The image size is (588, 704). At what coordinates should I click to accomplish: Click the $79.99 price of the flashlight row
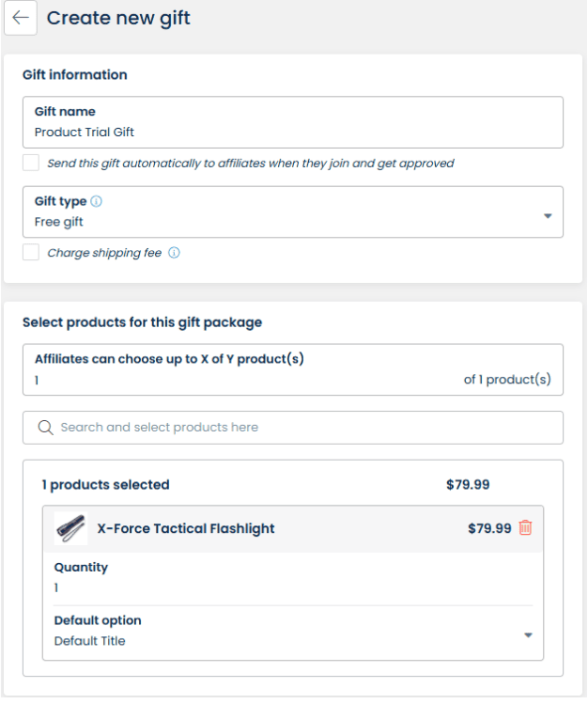489,528
